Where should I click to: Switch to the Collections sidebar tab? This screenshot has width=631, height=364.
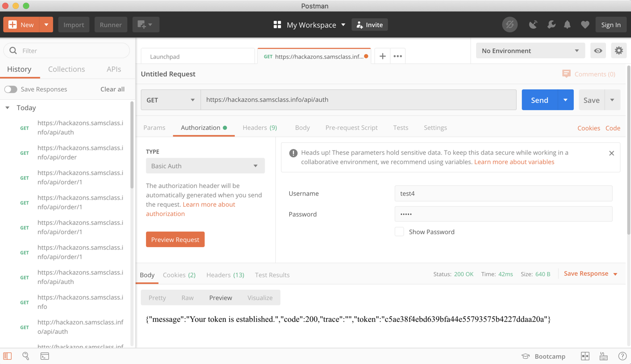click(x=66, y=69)
